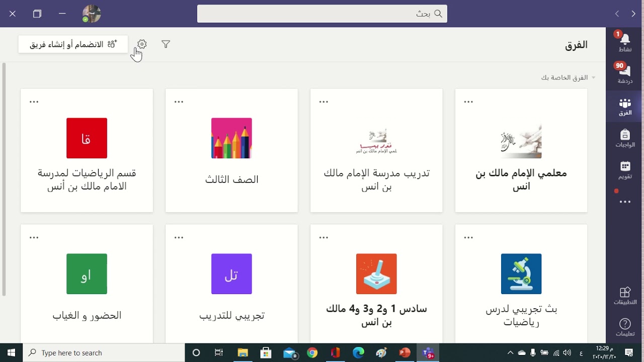Screen dimensions: 644x362
Task: Click the taskbar 'Type here to search' box
Action: [x=104, y=352]
